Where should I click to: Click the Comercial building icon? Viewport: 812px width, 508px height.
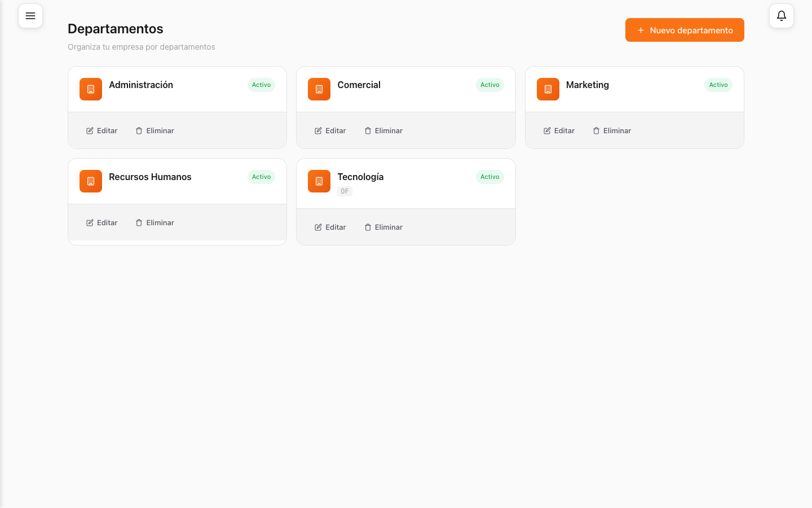pyautogui.click(x=319, y=89)
